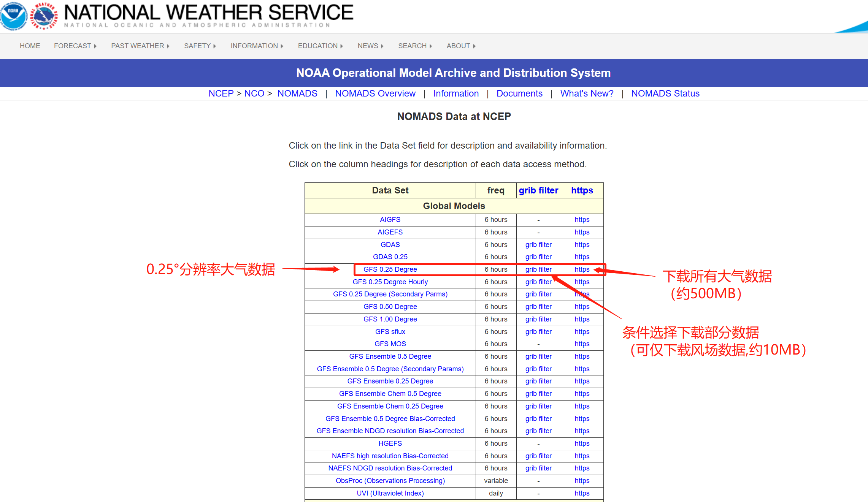Click the grib filter column heading
The image size is (868, 502).
pyautogui.click(x=538, y=190)
